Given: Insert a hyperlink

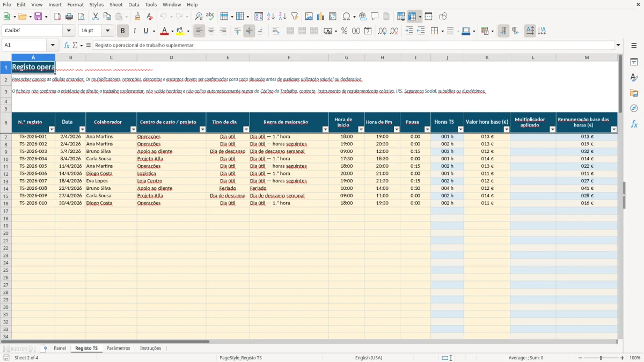Looking at the screenshot, I should pos(363,17).
